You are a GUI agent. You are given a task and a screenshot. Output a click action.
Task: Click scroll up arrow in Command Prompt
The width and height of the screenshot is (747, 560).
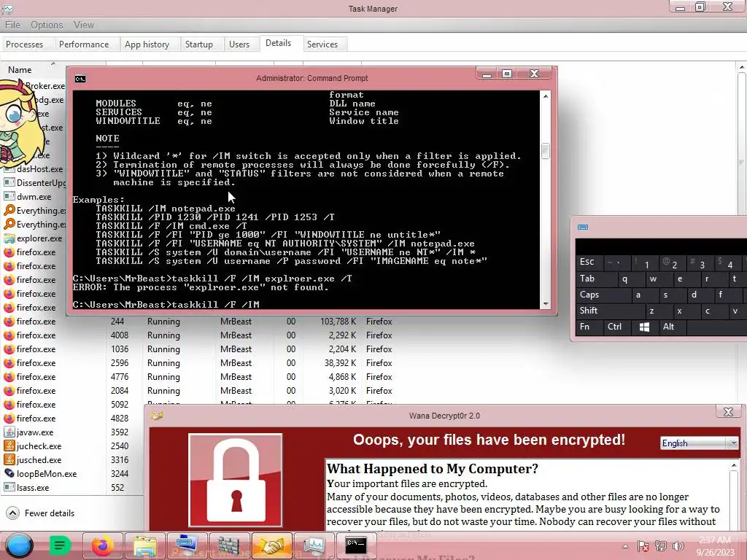pos(546,96)
